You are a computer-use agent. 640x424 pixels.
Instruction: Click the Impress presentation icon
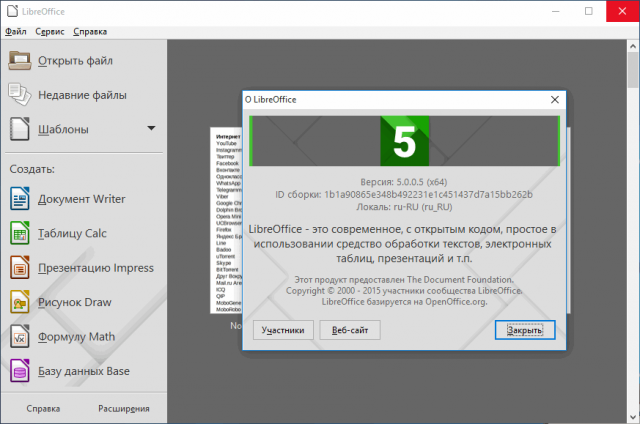pyautogui.click(x=20, y=267)
